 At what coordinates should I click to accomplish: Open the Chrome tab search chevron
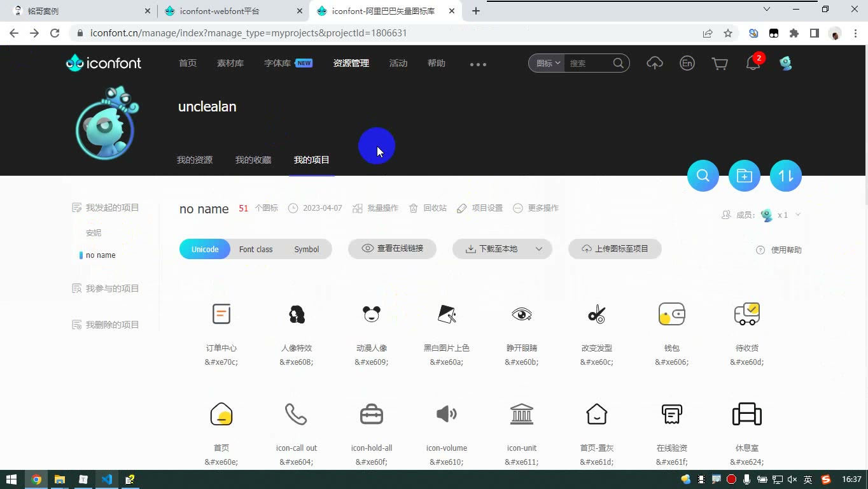(767, 10)
